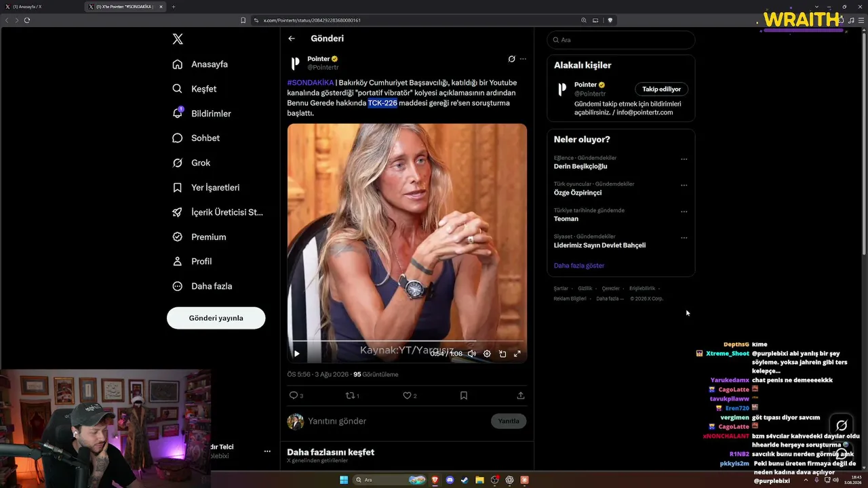Reload the page
The height and width of the screenshot is (488, 868).
tap(27, 20)
